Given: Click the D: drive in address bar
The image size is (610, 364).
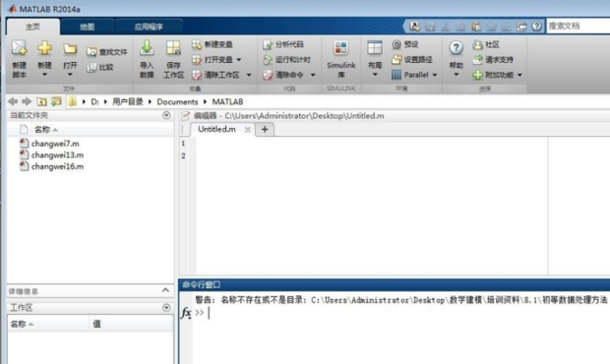Looking at the screenshot, I should point(94,102).
